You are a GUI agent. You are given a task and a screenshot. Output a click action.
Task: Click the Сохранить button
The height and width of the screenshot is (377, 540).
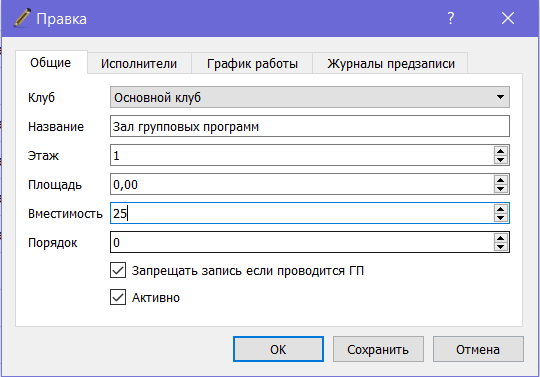tap(378, 349)
